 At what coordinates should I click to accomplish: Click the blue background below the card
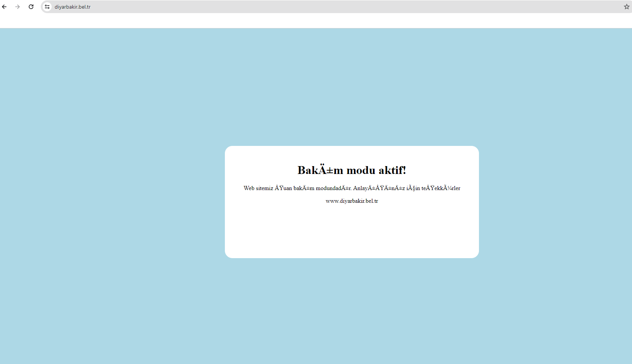pyautogui.click(x=352, y=311)
